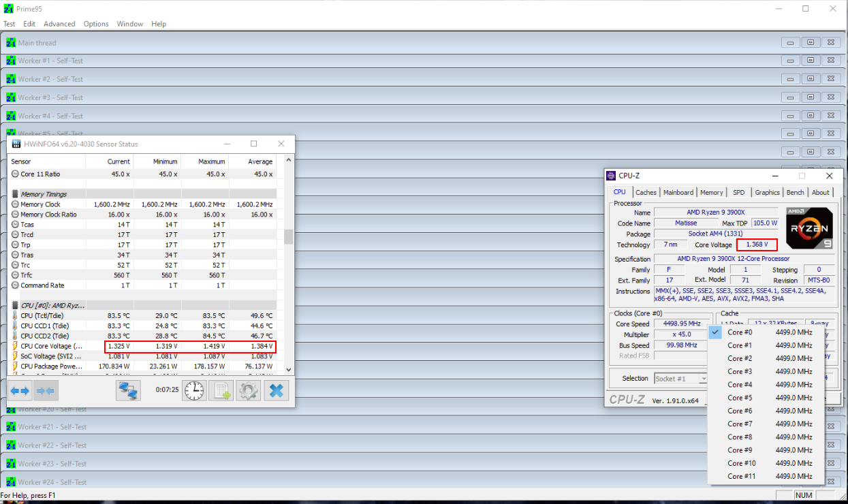Click the Current column header

click(110, 161)
